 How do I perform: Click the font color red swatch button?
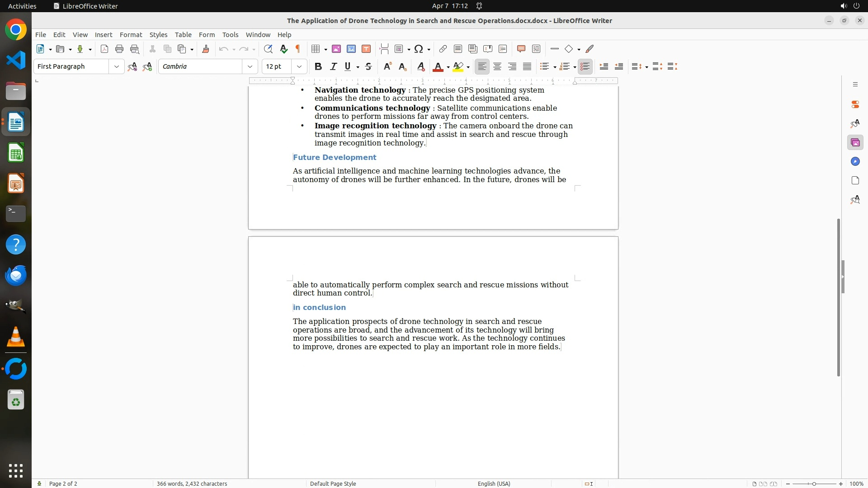(438, 67)
